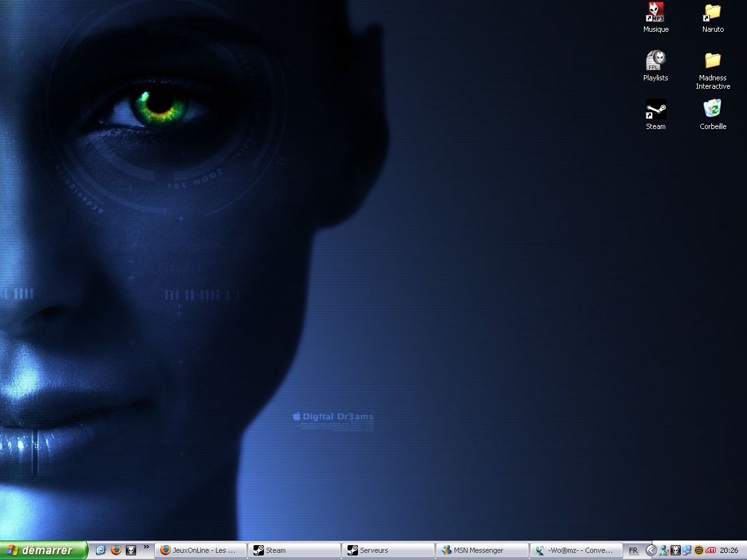Launch foobar2000 from the quick launch bar
This screenshot has height=560, width=747.
(x=131, y=550)
